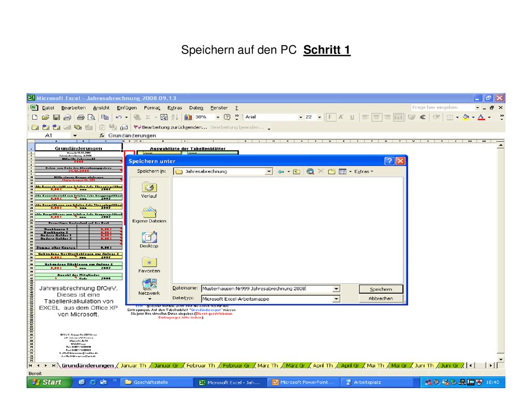
Task: Click Bearbeitung zurücksenden in the reviewing toolbar
Action: click(x=170, y=127)
